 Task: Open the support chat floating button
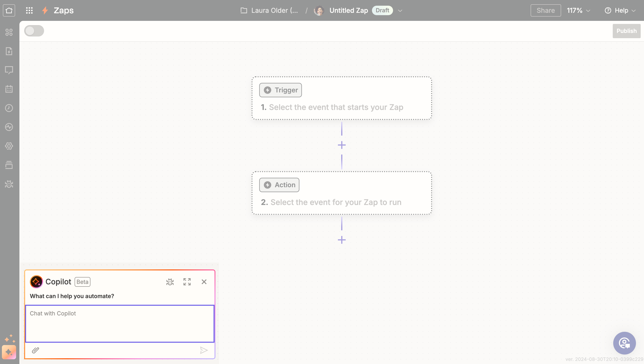point(625,343)
